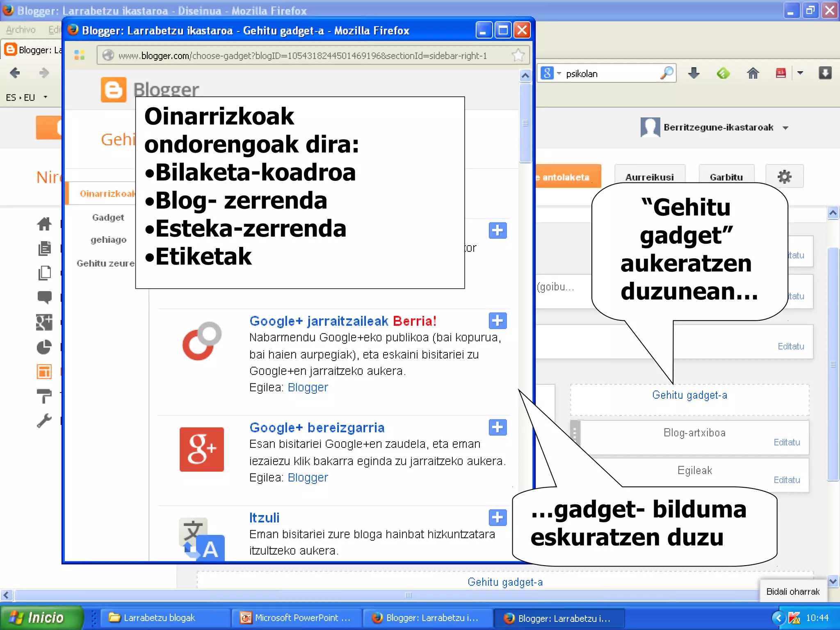The height and width of the screenshot is (630, 840).
Task: Bookmark page with the star icon
Action: [x=518, y=55]
